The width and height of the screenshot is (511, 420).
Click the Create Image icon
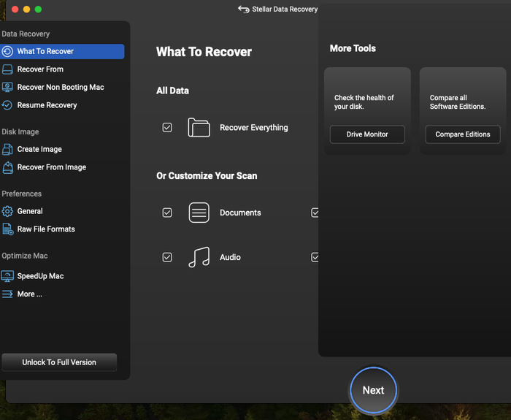(7, 149)
